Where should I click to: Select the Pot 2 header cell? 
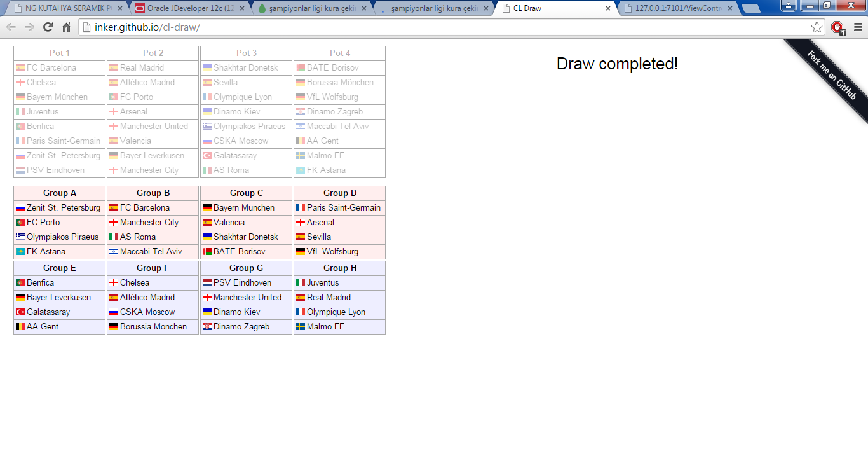(x=153, y=53)
